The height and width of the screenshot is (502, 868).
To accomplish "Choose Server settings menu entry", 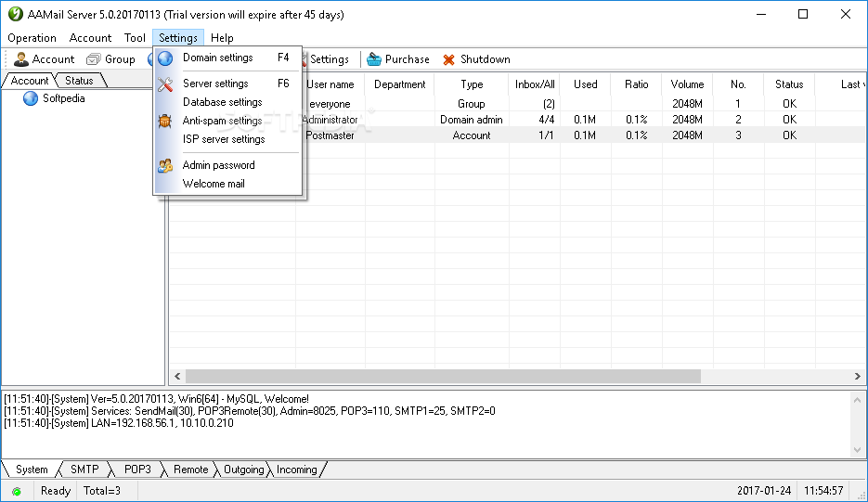I will pos(228,84).
